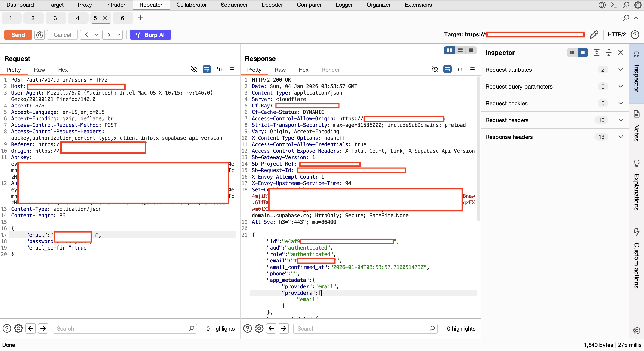Viewport: 644px width, 351px height.
Task: Open the Response search help icon
Action: point(247,328)
